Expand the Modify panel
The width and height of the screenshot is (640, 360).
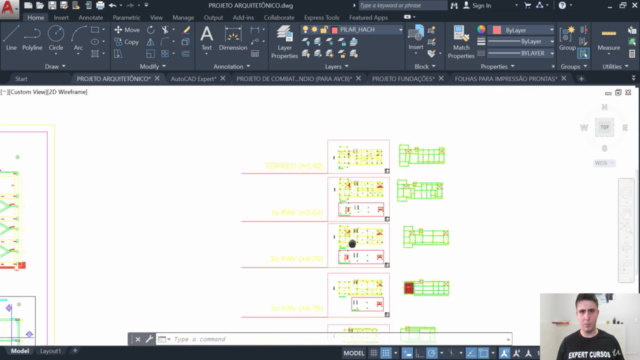(x=153, y=67)
